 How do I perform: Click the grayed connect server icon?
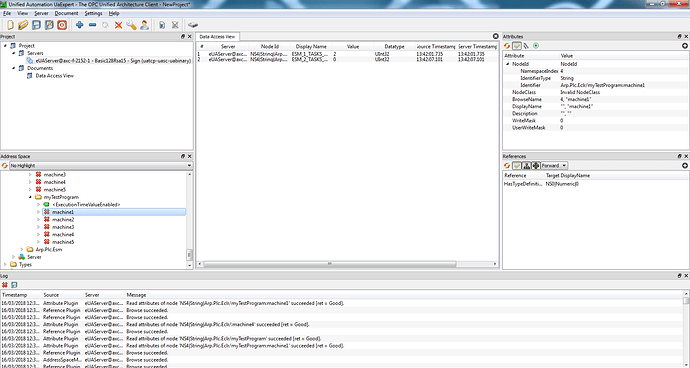tap(105, 25)
